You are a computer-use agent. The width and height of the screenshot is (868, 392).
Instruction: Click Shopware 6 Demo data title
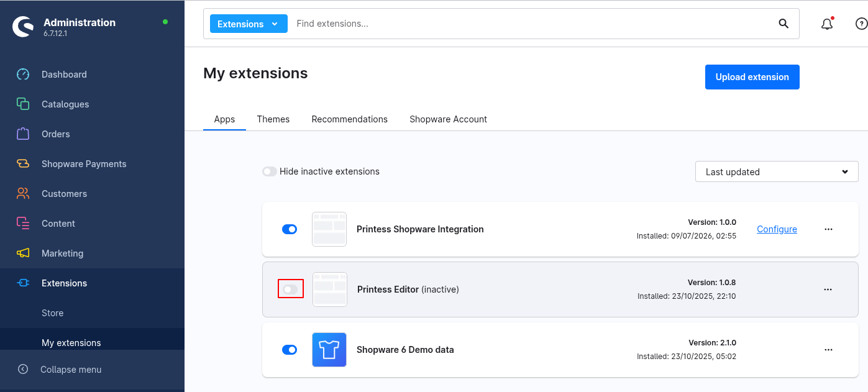coord(405,350)
